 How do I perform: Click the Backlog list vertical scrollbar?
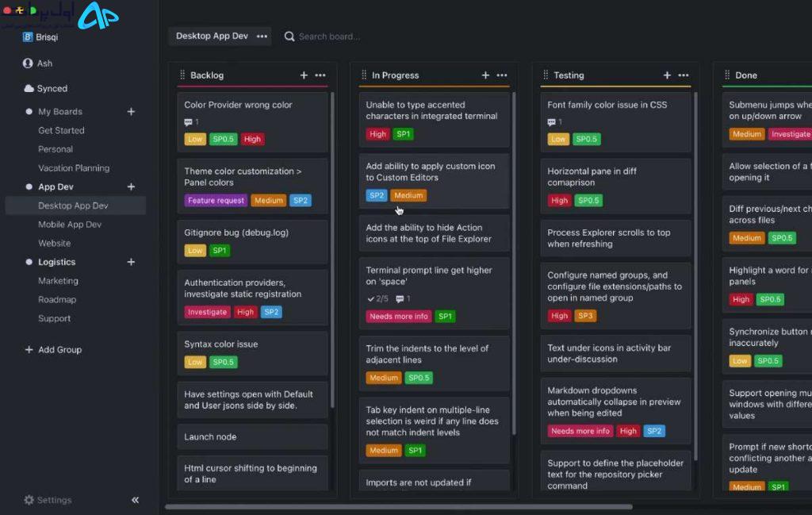tap(332, 250)
